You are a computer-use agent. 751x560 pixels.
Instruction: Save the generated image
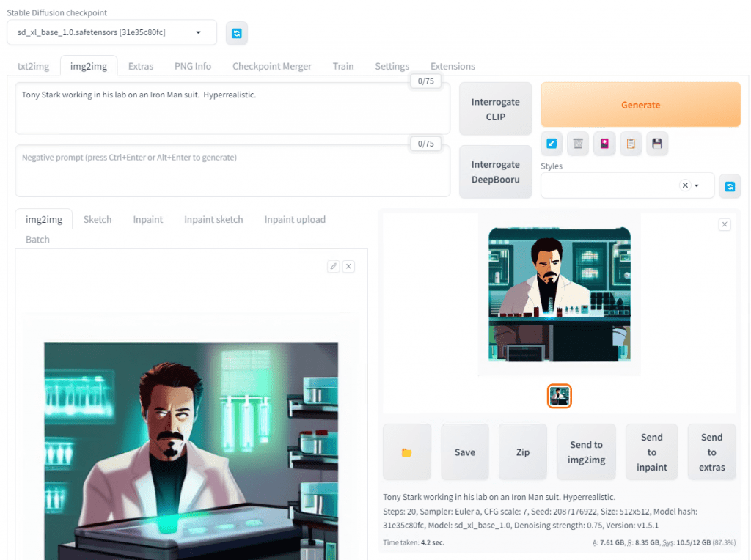[464, 452]
